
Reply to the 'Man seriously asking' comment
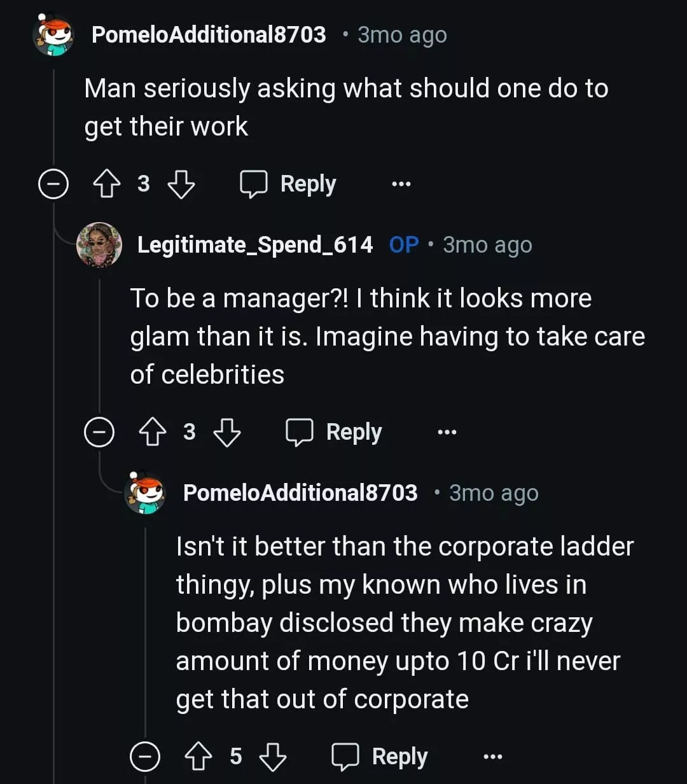coord(288,185)
